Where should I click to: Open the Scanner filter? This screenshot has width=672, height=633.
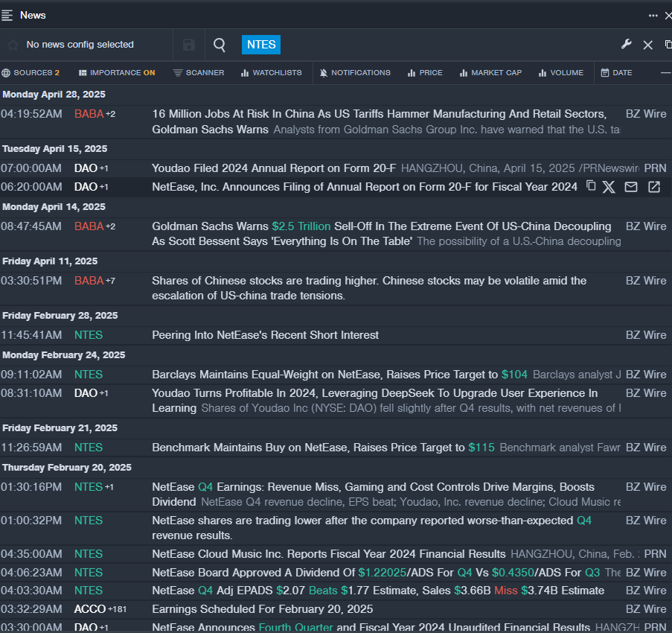tap(199, 73)
